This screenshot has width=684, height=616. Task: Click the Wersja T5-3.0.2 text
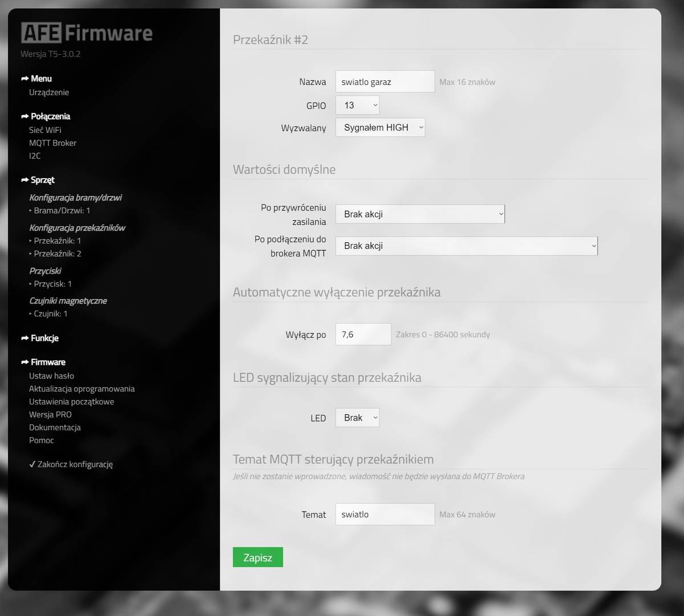click(51, 54)
